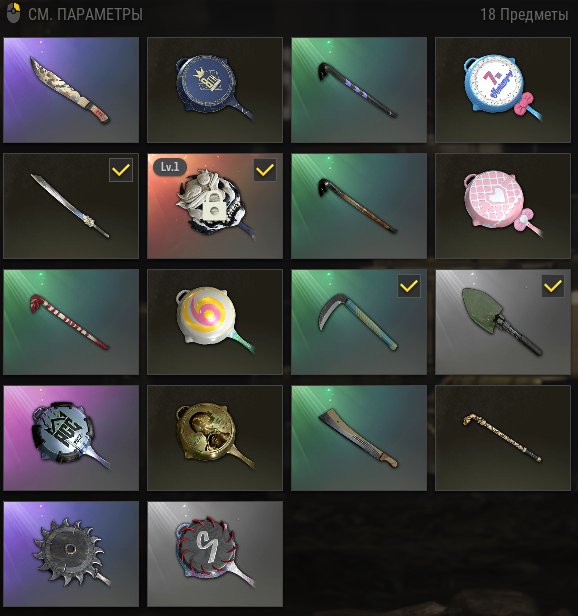Select the candy cane striped crowbar
This screenshot has width=578, height=616.
pyautogui.click(x=71, y=322)
